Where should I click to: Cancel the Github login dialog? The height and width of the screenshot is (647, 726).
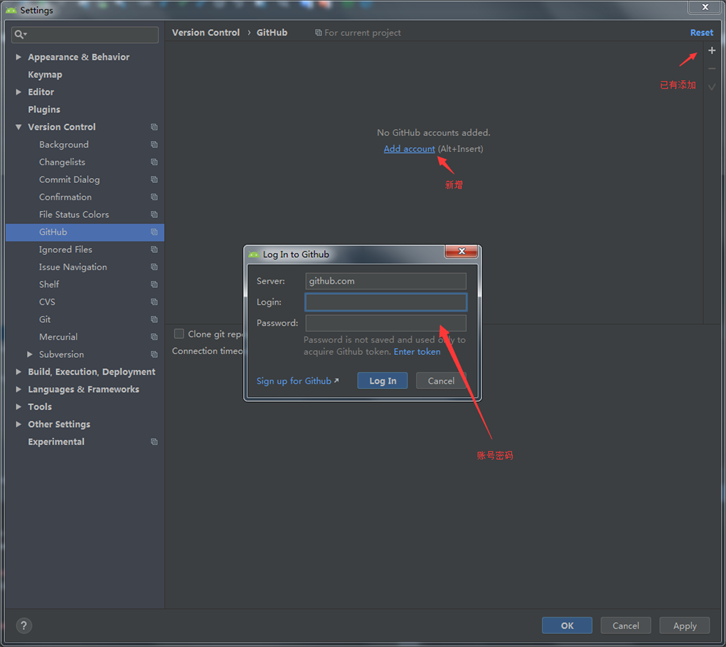coord(441,381)
